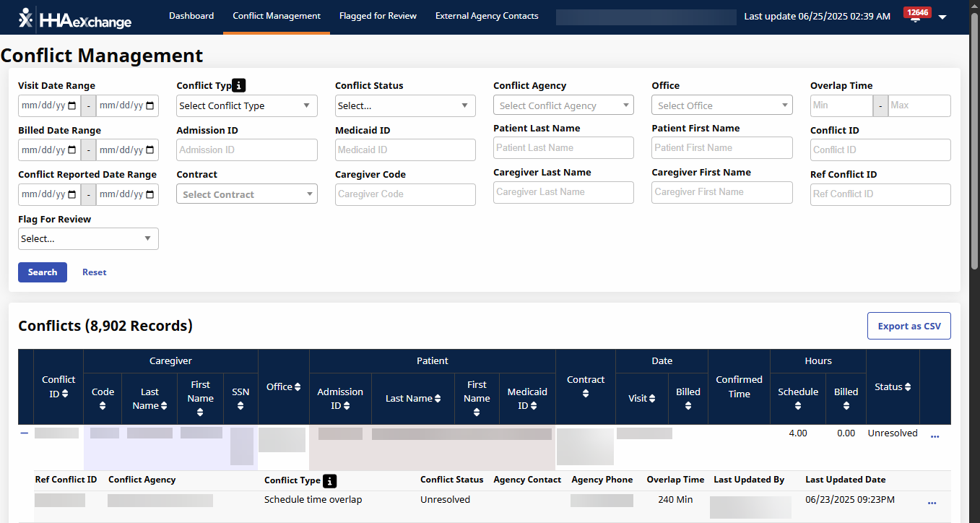Switch to the Dashboard tab
Viewport: 980px width, 523px height.
pos(191,16)
